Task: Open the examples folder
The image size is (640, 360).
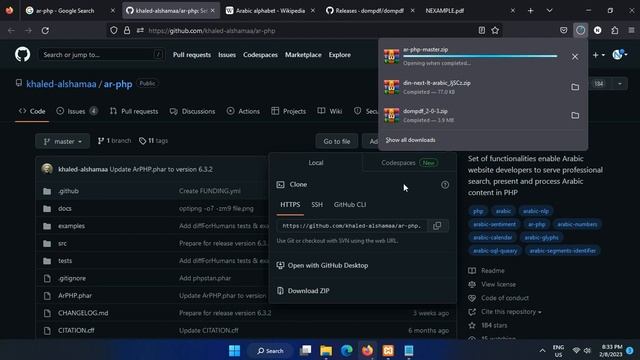Action: 71,226
